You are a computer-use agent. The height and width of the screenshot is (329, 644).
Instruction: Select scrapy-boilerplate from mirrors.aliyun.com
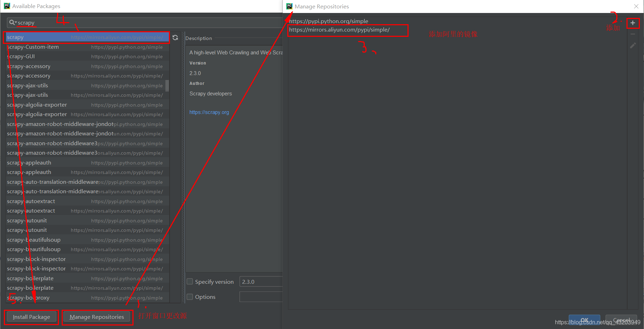(x=88, y=288)
